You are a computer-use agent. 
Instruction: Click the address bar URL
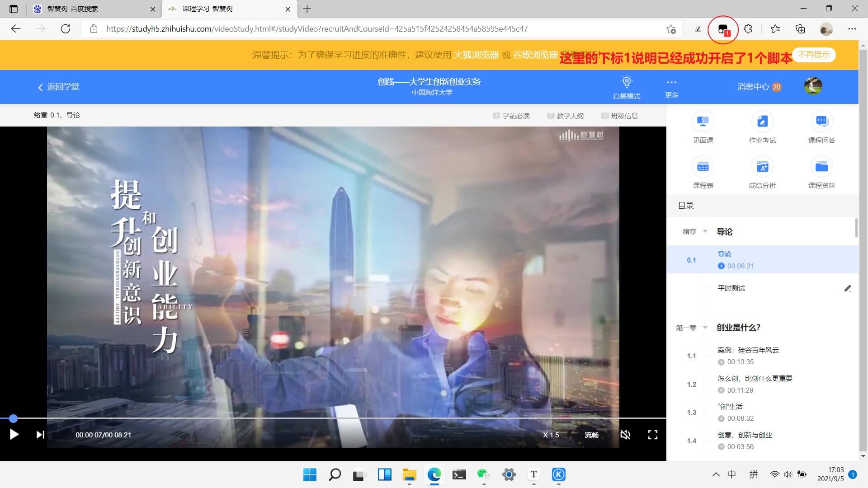317,29
